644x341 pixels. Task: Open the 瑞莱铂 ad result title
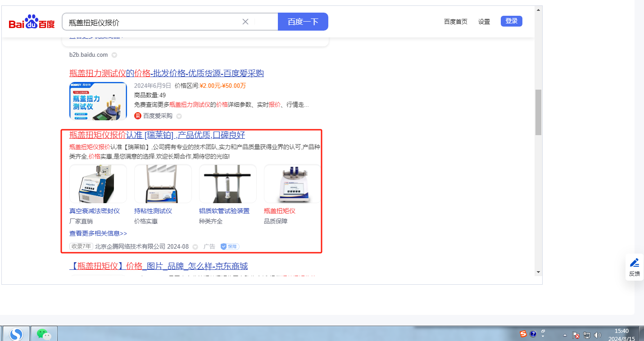pos(157,135)
